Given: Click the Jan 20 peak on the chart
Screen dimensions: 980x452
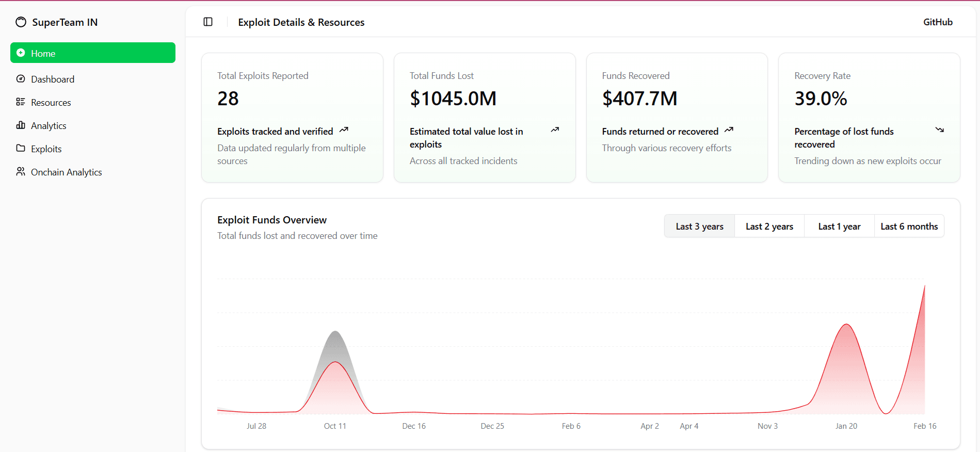Looking at the screenshot, I should coord(846,325).
